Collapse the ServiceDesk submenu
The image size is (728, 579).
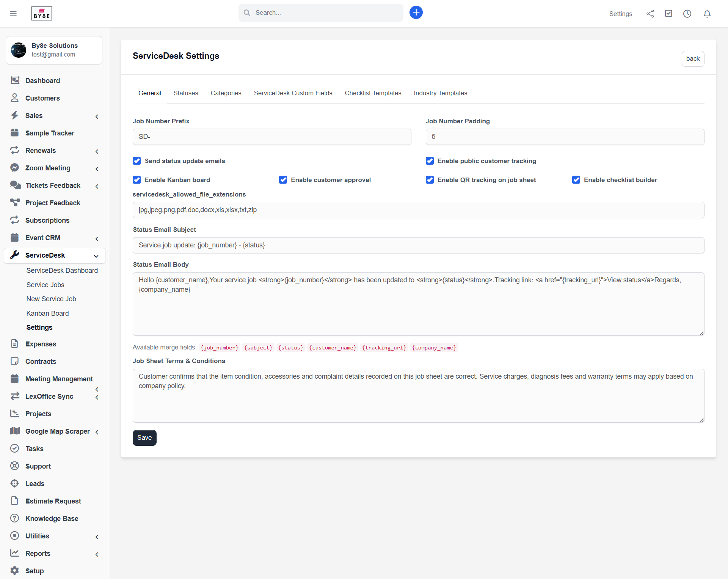[97, 256]
